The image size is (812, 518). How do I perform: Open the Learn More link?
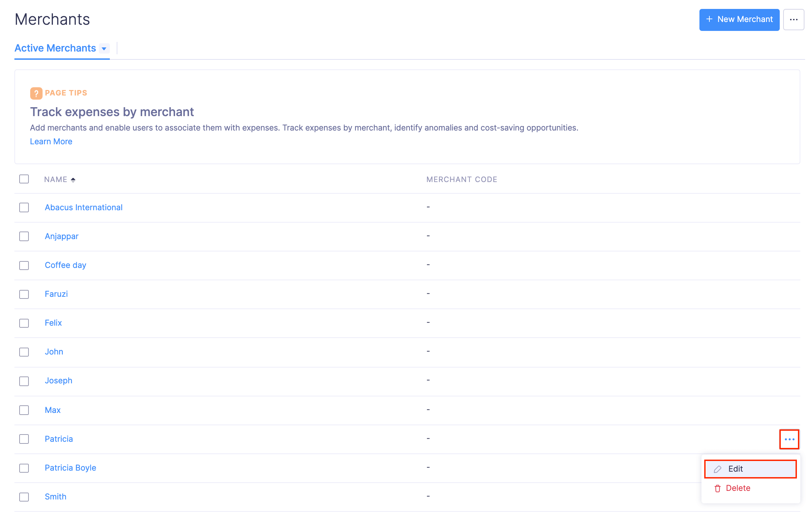pos(51,142)
